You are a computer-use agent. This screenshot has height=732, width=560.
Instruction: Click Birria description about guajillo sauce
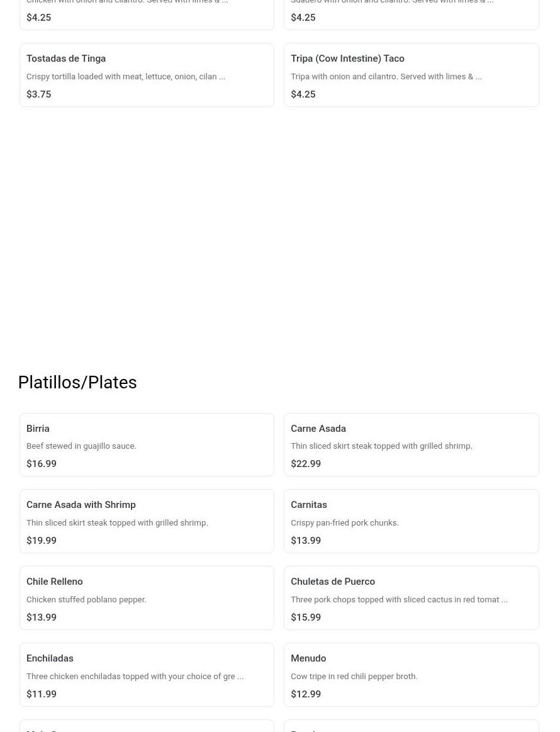pos(81,446)
